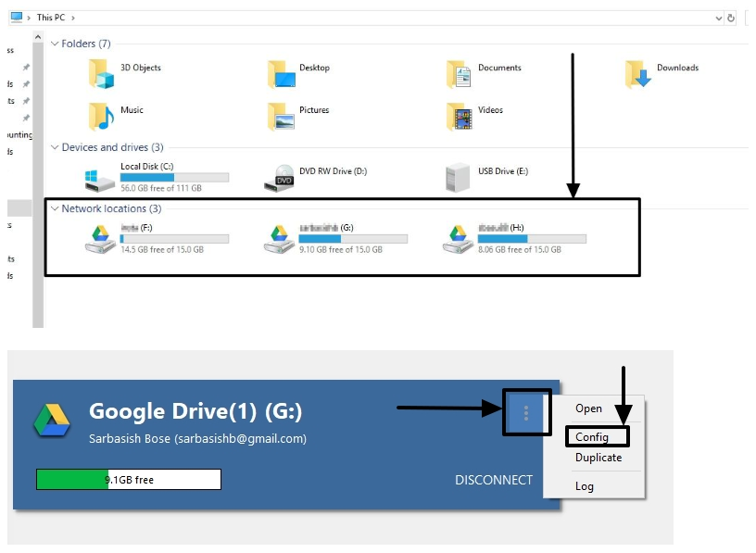Click the '56.0 GB free of 111 GB' text
The width and height of the screenshot is (756, 553).
tap(161, 188)
